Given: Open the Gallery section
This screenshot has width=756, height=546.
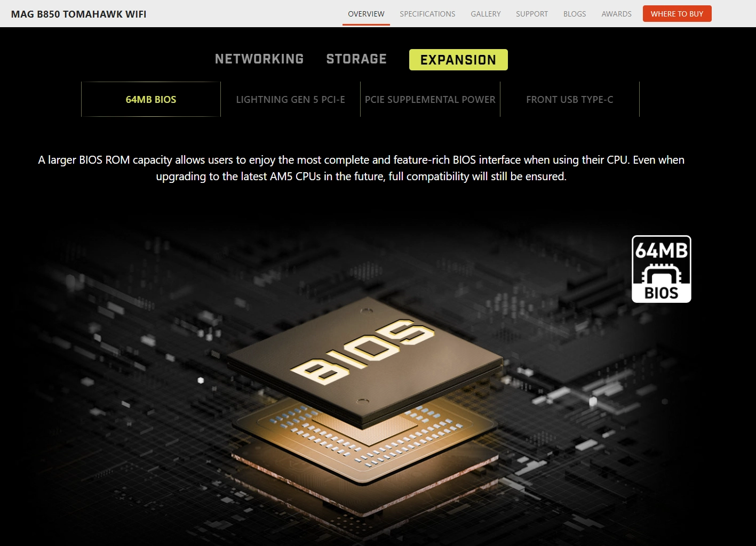Looking at the screenshot, I should click(486, 14).
